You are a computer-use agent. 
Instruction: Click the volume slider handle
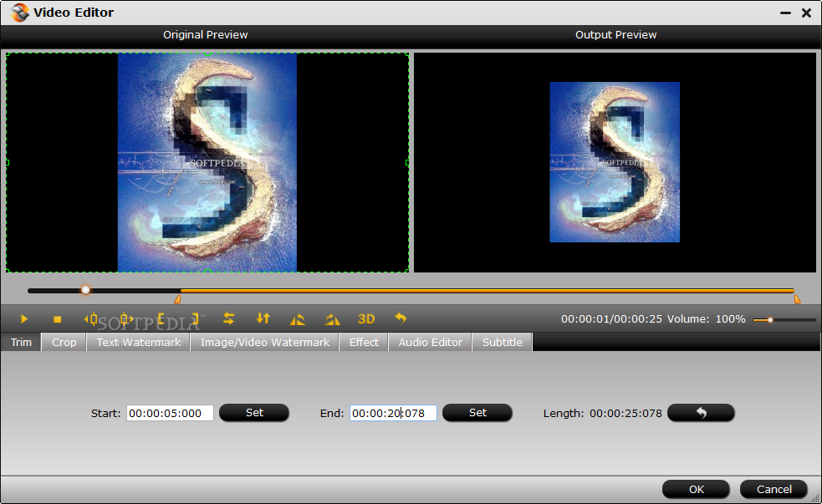[x=770, y=319]
